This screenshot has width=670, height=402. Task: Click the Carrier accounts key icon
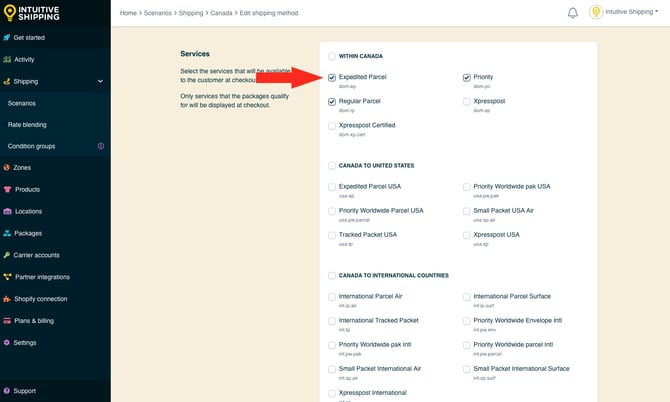click(7, 255)
